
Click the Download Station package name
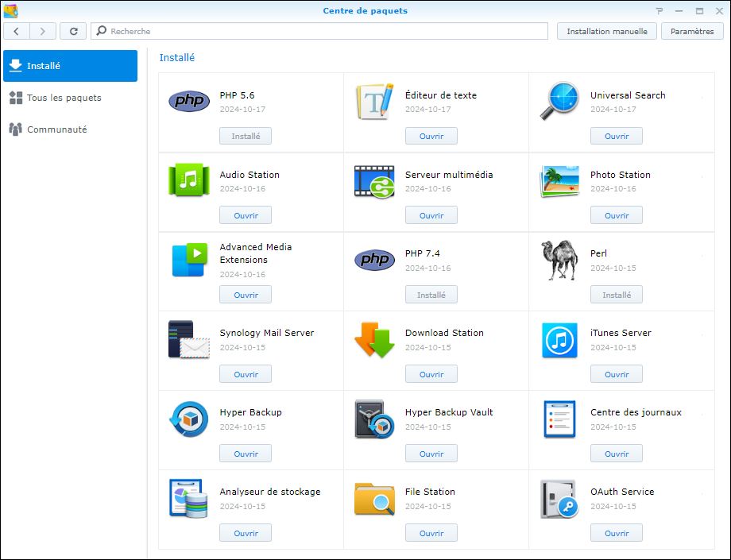(x=444, y=333)
